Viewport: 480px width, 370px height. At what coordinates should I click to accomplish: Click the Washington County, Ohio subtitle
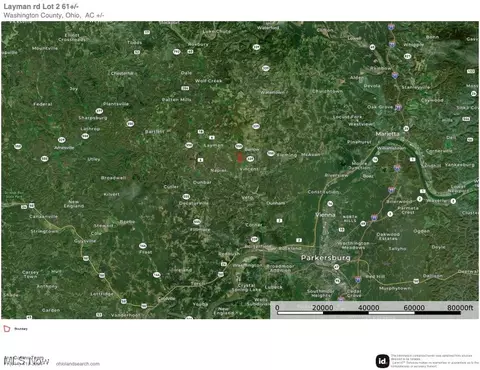53,15
